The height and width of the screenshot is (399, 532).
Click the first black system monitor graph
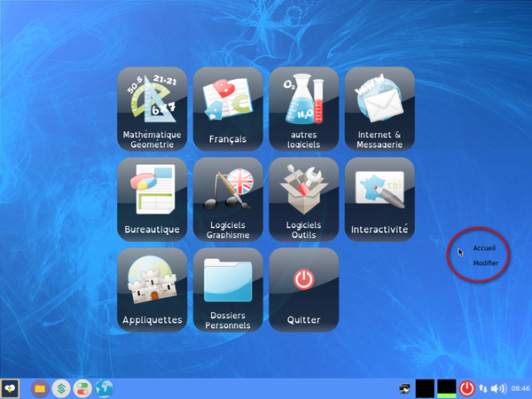click(425, 388)
